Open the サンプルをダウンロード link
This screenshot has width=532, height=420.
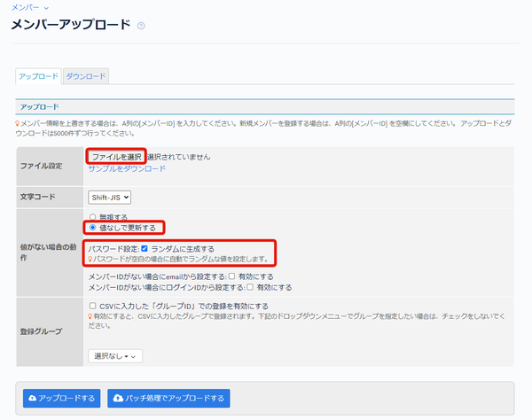point(127,168)
